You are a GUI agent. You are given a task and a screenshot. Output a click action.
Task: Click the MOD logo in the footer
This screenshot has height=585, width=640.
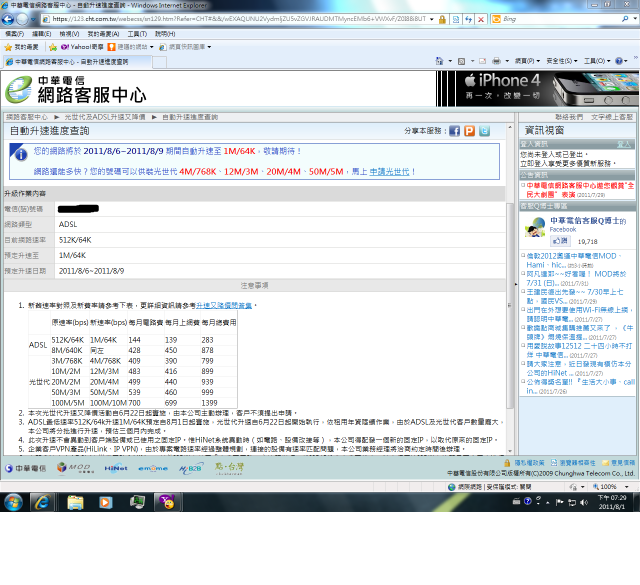(x=75, y=468)
